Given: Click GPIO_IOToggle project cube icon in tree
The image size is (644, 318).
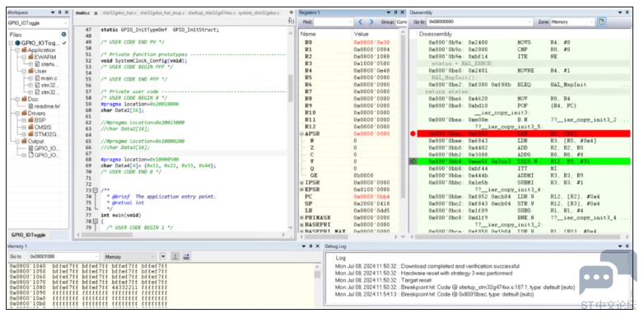Looking at the screenshot, I should coord(17,43).
